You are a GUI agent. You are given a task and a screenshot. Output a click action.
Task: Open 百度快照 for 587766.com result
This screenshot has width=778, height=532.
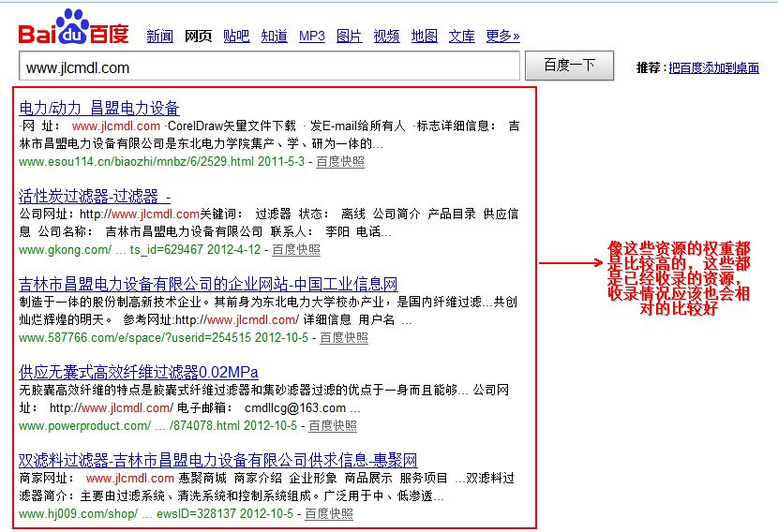[344, 338]
